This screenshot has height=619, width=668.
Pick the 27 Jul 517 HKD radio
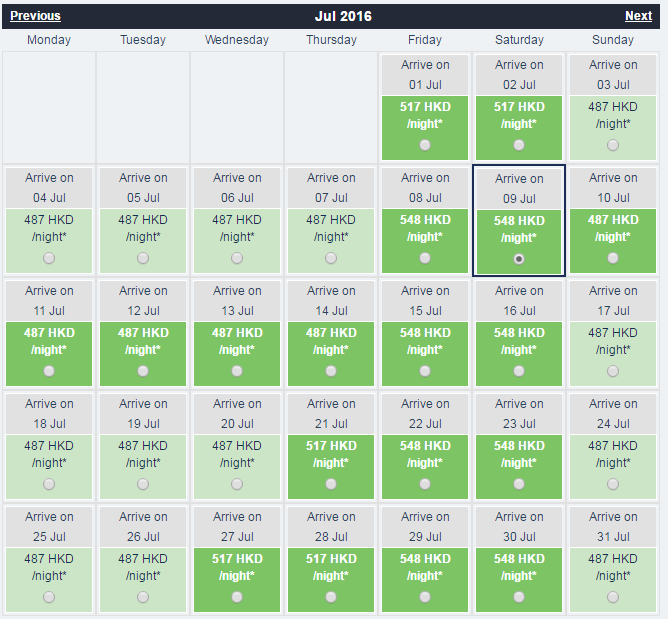click(x=237, y=597)
